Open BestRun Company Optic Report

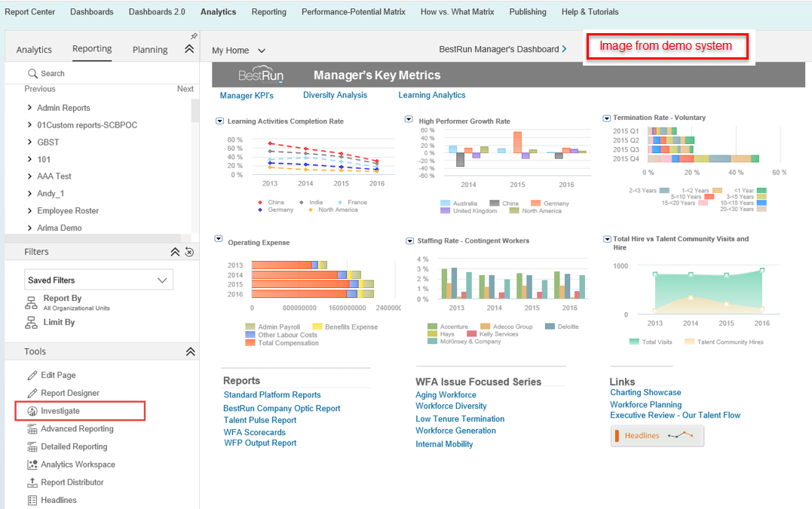coord(282,409)
